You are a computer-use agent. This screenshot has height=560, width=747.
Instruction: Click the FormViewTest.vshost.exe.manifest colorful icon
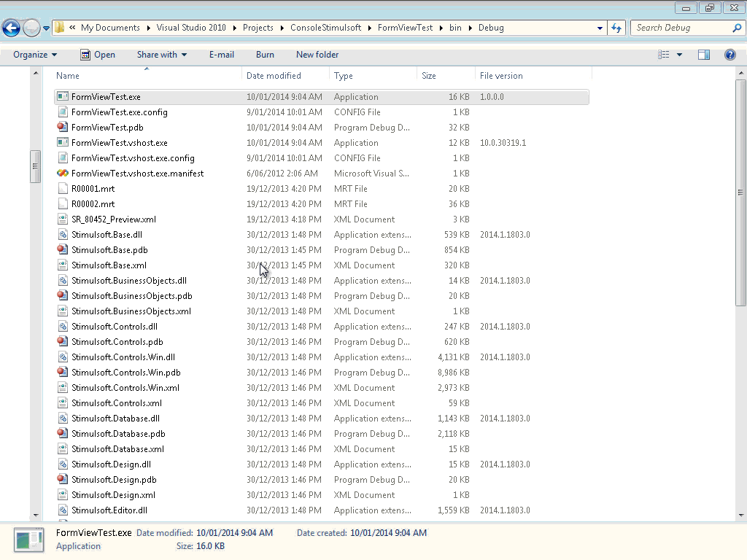click(x=63, y=174)
